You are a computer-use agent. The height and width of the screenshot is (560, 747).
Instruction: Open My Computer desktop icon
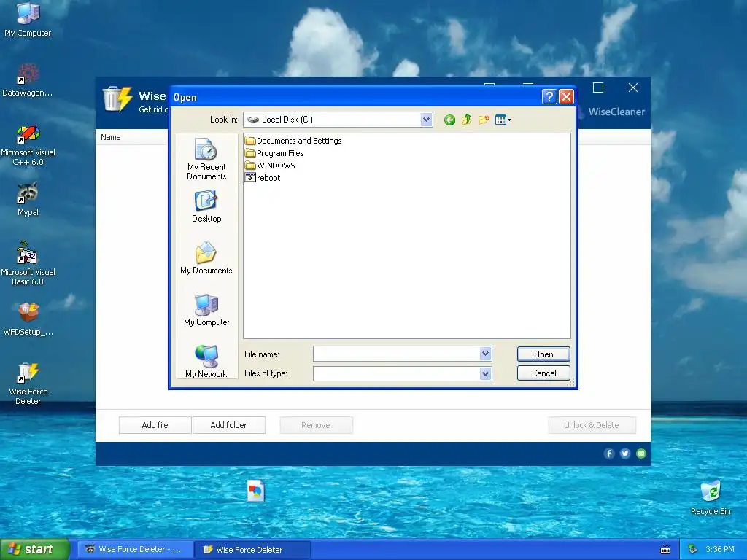28,20
